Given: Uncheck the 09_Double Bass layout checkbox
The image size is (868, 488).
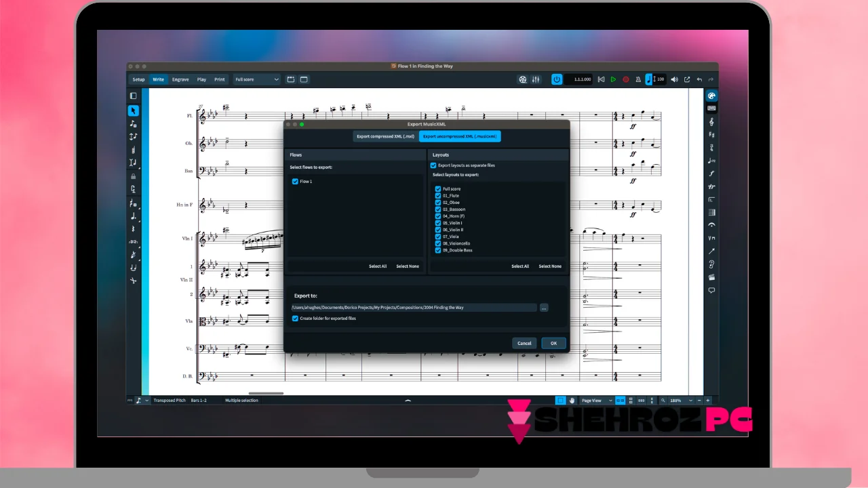Looking at the screenshot, I should (438, 250).
